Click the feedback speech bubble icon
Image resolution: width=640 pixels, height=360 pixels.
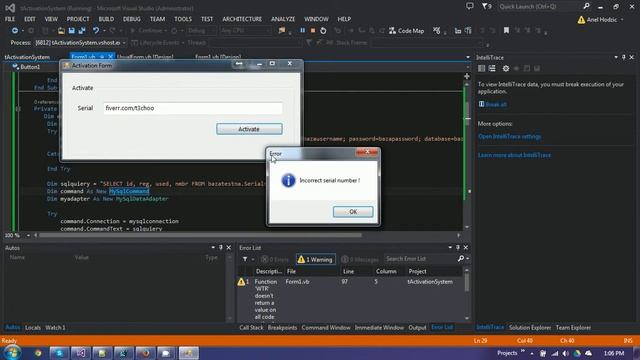click(x=470, y=6)
